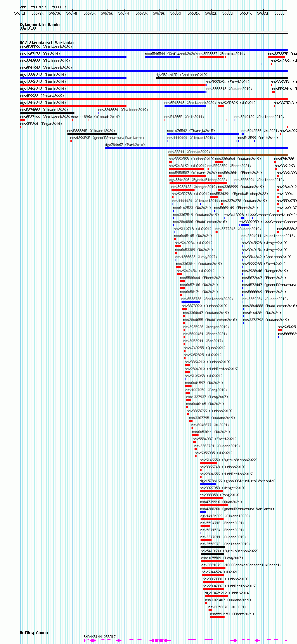Click nsv4749255 (Quan2021) label
297x644 pixels.
[205, 348]
